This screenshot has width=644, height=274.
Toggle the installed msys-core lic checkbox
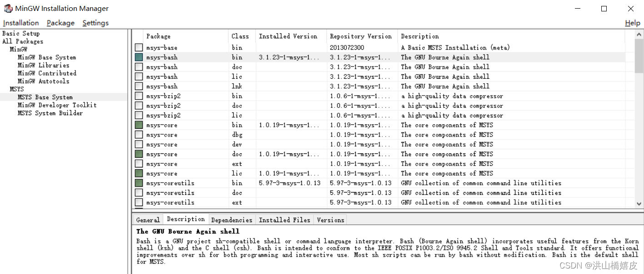[x=139, y=173]
